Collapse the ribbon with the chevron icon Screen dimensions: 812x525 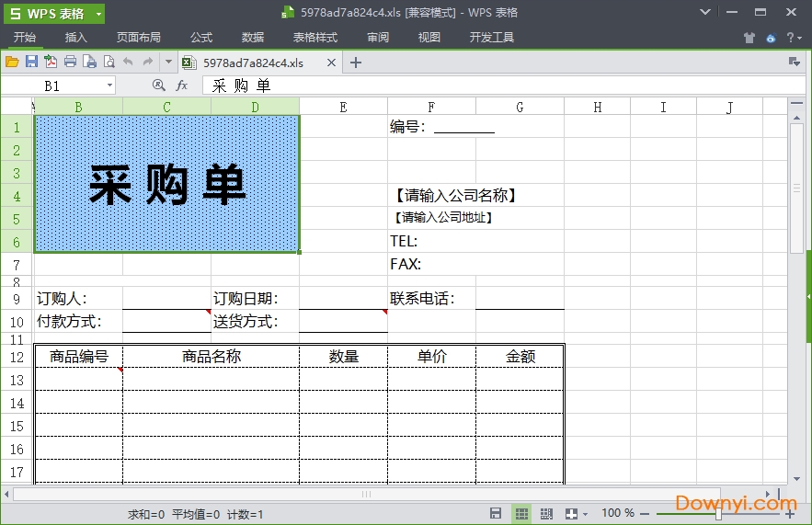pos(704,12)
